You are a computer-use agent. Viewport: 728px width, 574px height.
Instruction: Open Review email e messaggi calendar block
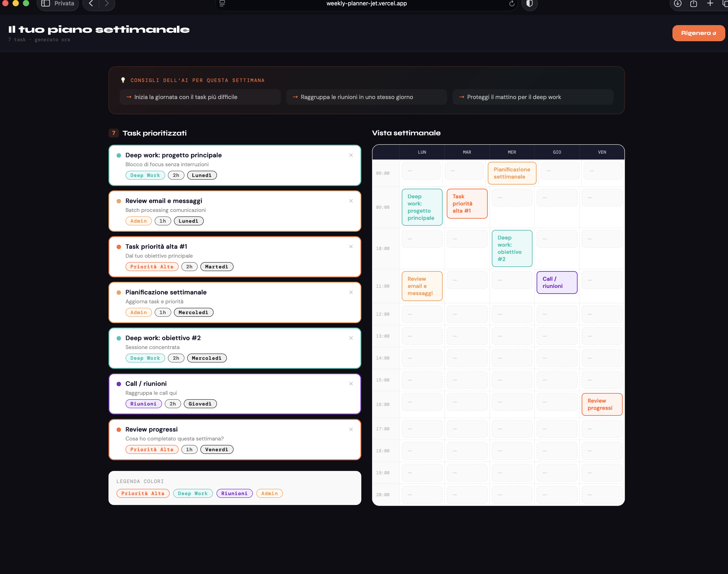422,286
